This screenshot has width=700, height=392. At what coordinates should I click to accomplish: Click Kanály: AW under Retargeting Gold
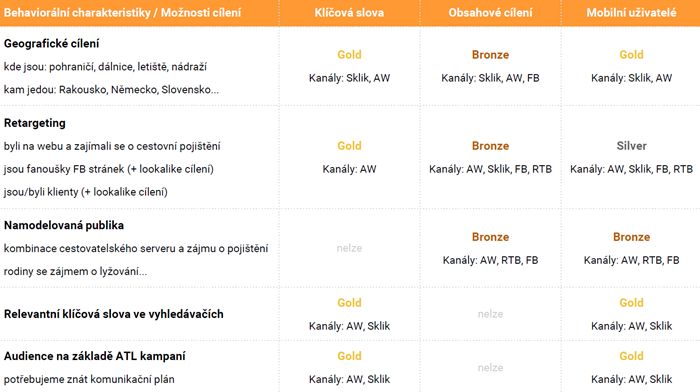tap(349, 169)
